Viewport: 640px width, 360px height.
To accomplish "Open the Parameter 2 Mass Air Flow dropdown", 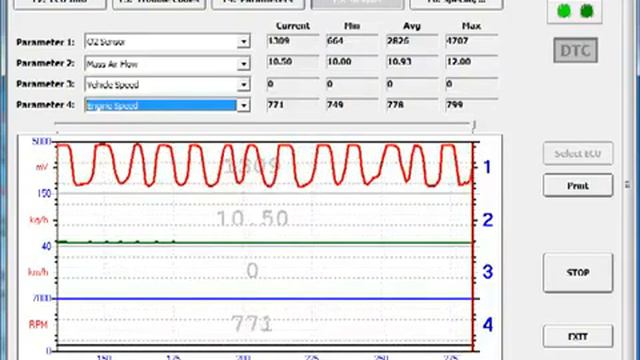I will 243,64.
